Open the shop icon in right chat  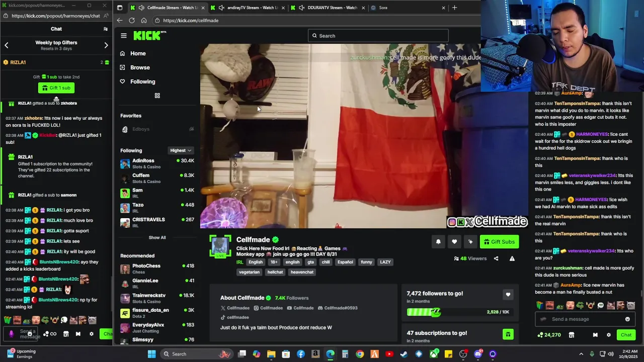tap(572, 335)
